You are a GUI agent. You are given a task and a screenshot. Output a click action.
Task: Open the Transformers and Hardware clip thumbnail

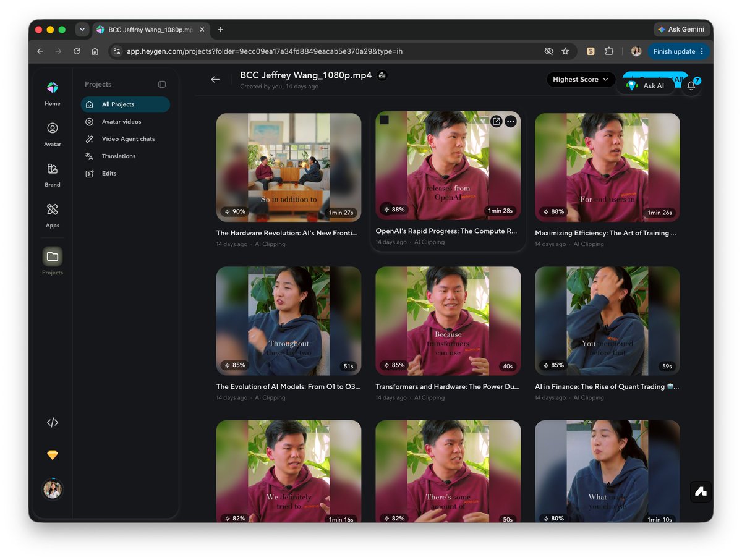click(448, 321)
